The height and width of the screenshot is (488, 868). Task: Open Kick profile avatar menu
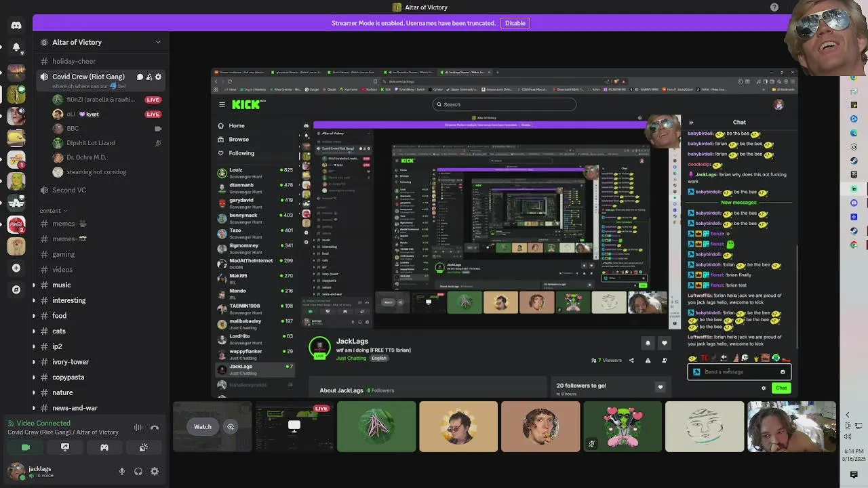click(x=778, y=104)
